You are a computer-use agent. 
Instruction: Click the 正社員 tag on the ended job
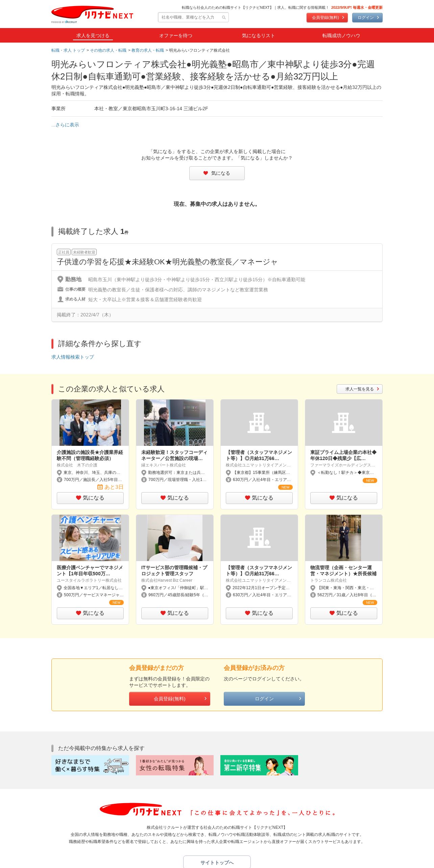click(64, 252)
